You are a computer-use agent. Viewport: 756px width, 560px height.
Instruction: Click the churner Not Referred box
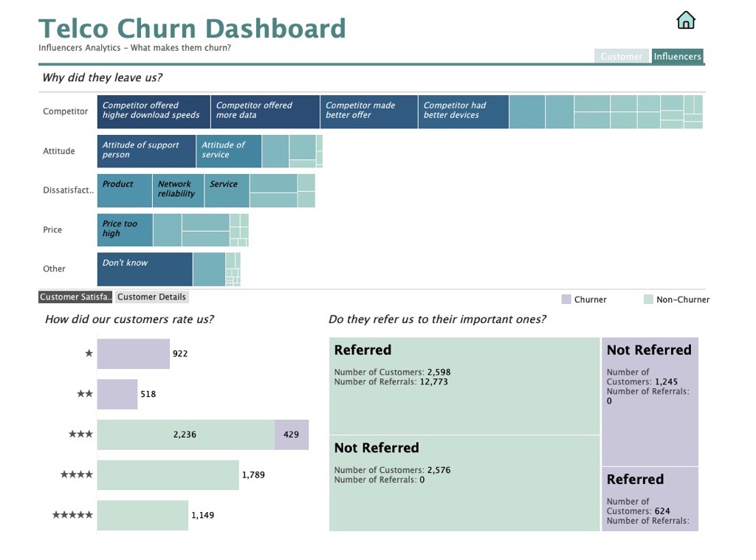(650, 398)
